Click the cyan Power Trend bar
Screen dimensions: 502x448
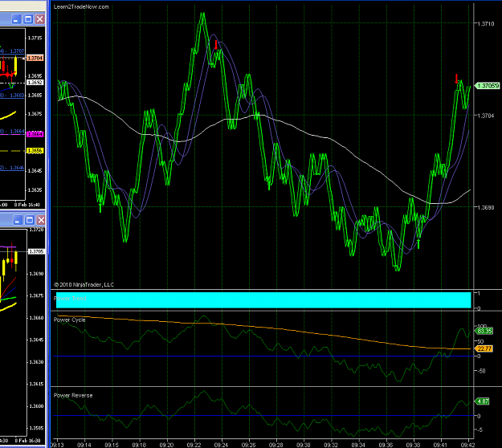pyautogui.click(x=263, y=299)
